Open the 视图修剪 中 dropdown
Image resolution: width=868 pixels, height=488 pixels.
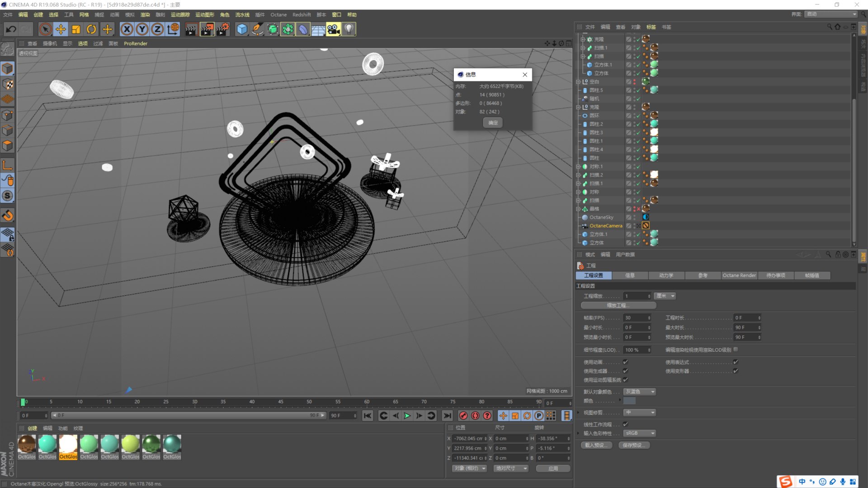click(x=640, y=413)
